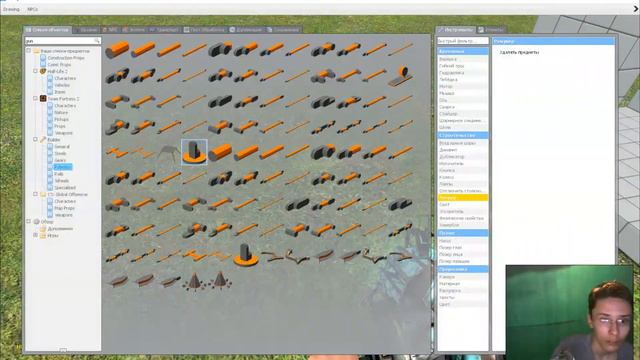640x360 pixels.
Task: Open Specialized under Builder
Action: point(65,187)
